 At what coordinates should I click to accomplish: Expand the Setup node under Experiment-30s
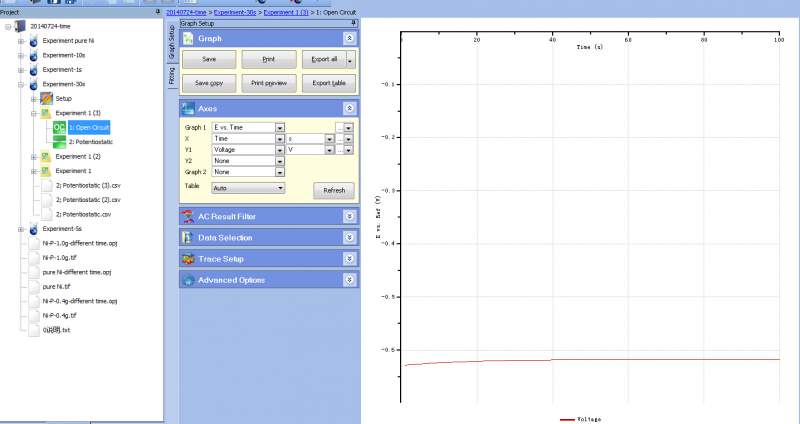click(x=34, y=98)
